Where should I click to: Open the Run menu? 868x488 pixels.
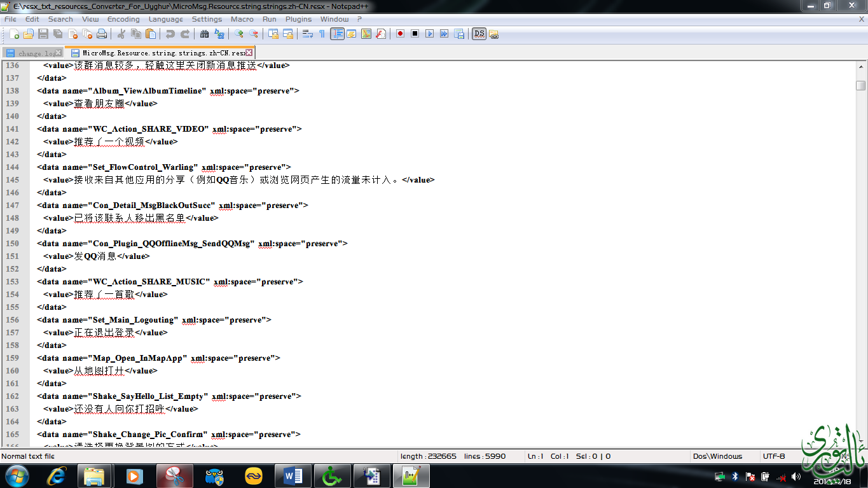pos(270,19)
